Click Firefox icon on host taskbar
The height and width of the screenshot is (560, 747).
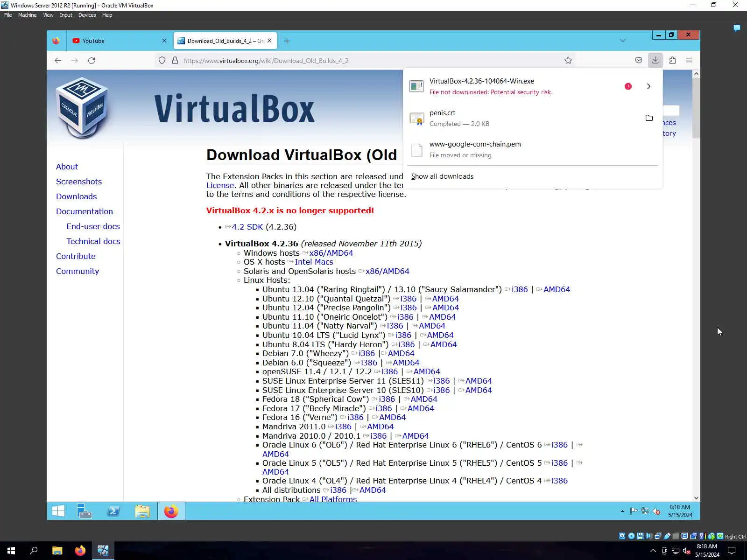(80, 551)
